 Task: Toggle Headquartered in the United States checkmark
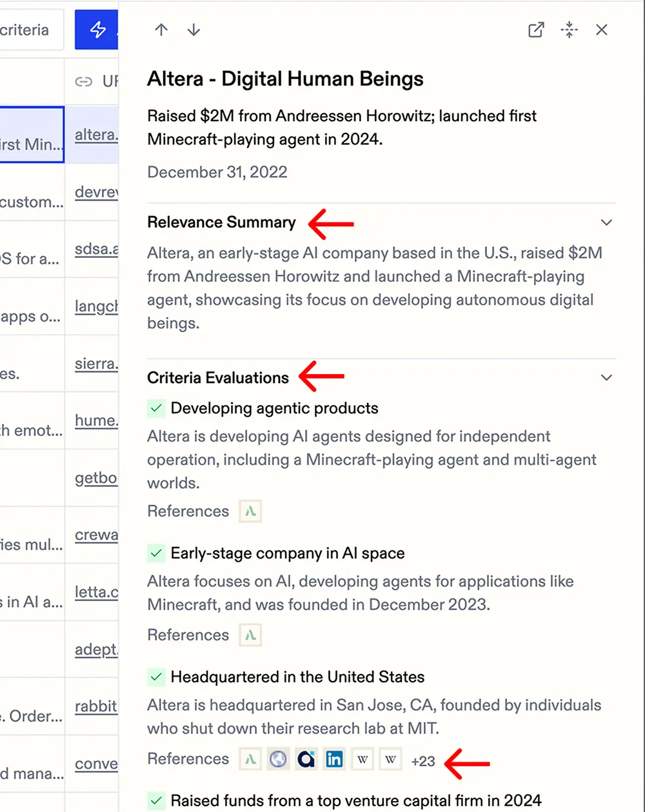pos(156,677)
